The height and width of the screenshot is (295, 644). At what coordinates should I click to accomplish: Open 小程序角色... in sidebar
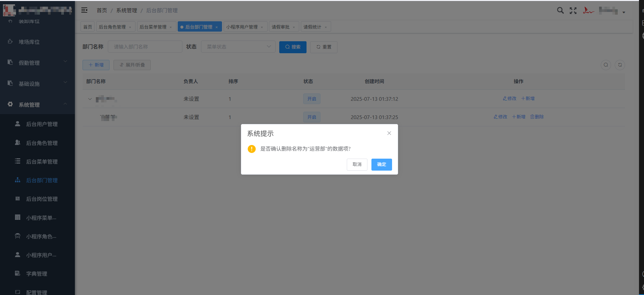click(x=37, y=236)
